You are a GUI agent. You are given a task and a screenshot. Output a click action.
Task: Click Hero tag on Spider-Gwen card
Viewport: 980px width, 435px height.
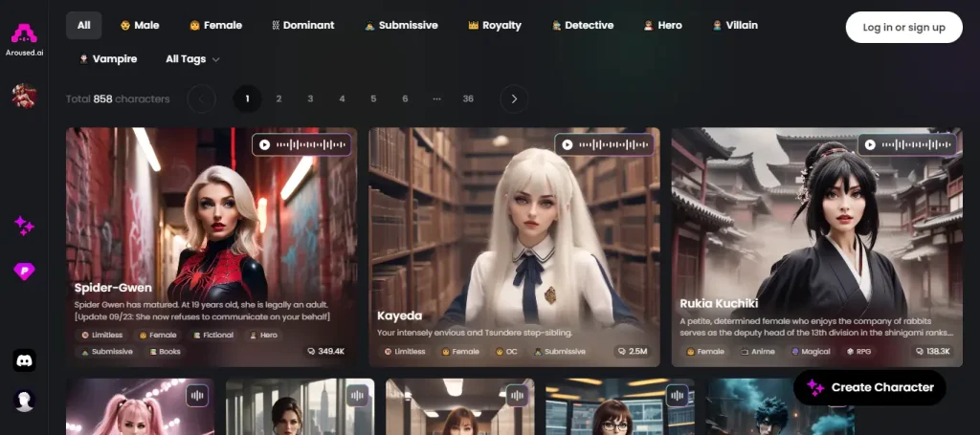pos(264,336)
